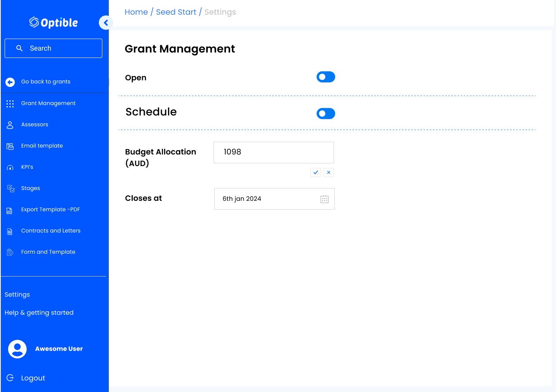Click the Go back to grants arrow icon
Screen dimensions: 556x392
10,82
